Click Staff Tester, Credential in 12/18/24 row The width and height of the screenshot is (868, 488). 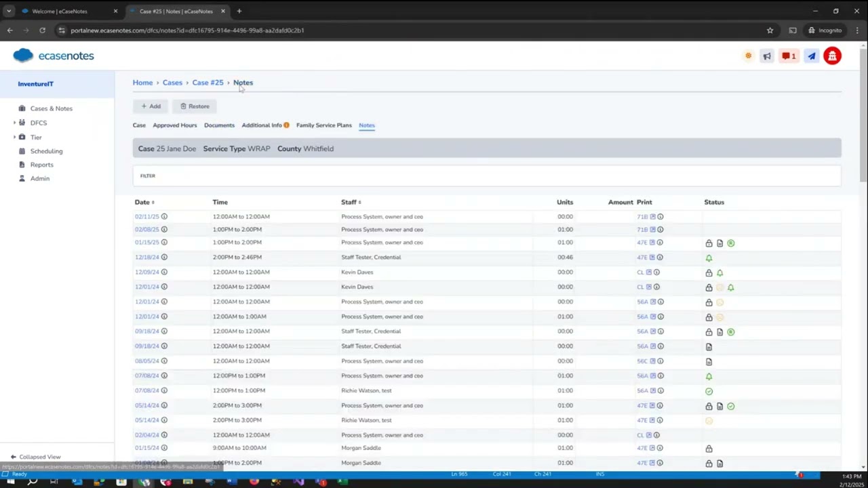click(x=371, y=258)
